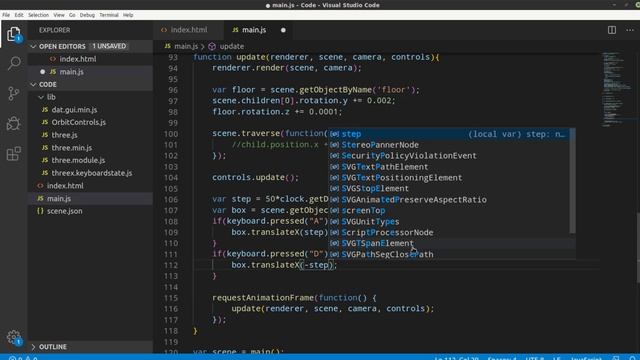Click the 1 UNSAVED badge

pos(109,46)
